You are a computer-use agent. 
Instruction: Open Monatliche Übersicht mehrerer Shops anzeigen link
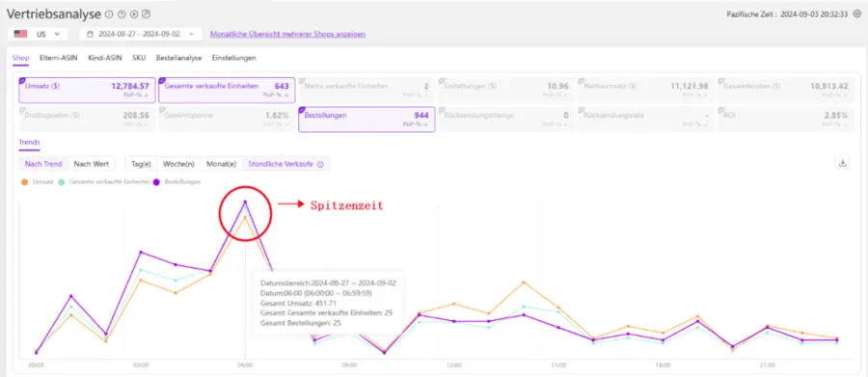pyautogui.click(x=287, y=34)
